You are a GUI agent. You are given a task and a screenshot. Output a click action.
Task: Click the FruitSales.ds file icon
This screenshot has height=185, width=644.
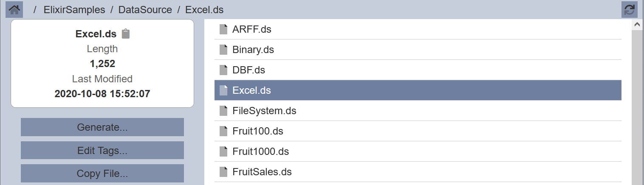tap(223, 172)
